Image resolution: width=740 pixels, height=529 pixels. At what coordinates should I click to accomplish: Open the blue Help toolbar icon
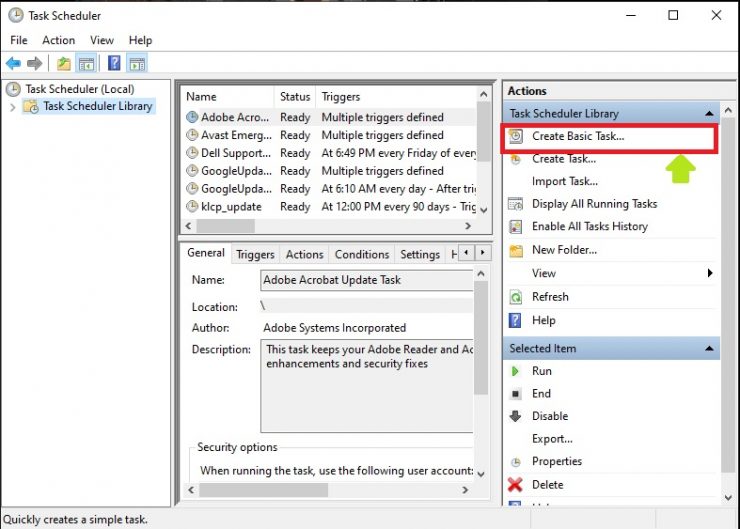tap(114, 63)
